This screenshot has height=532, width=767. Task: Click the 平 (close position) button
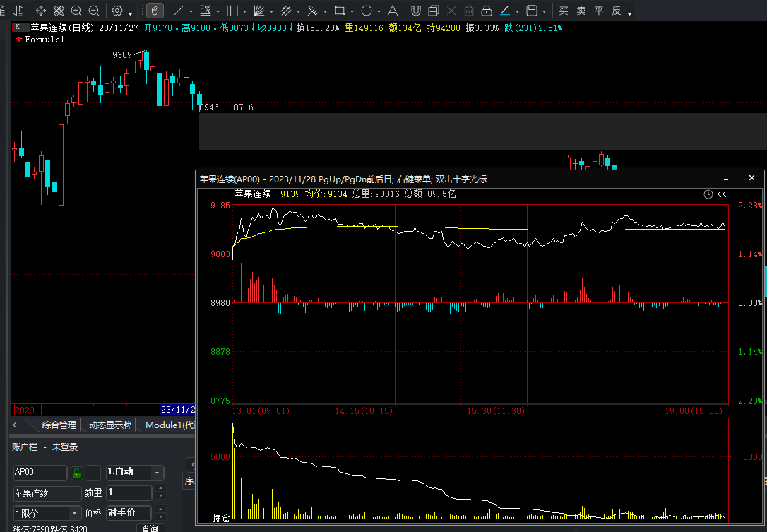tap(599, 11)
